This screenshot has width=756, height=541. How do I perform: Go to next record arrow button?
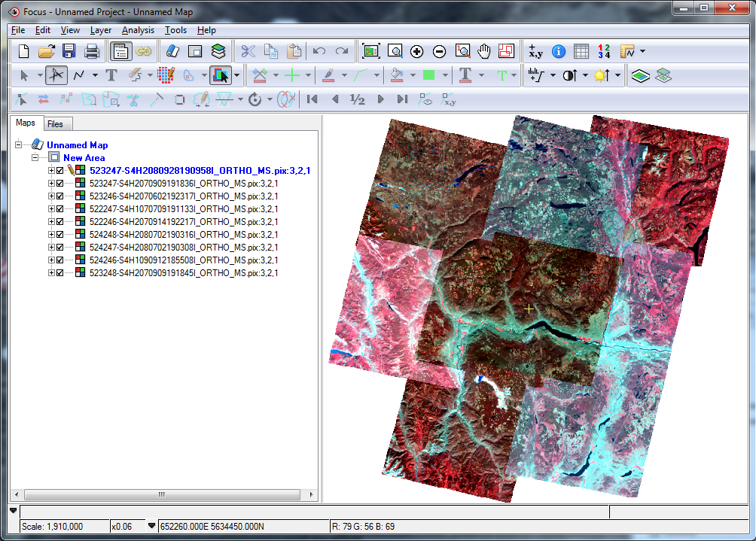380,99
